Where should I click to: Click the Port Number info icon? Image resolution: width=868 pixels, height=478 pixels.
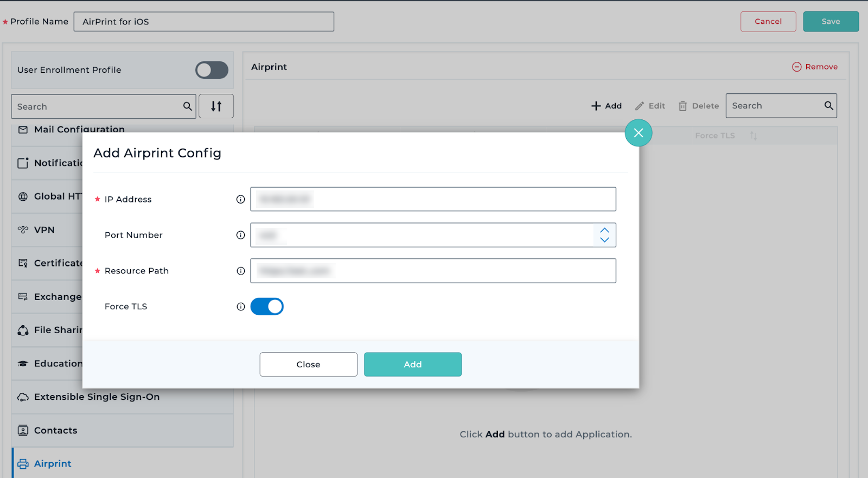pyautogui.click(x=241, y=235)
